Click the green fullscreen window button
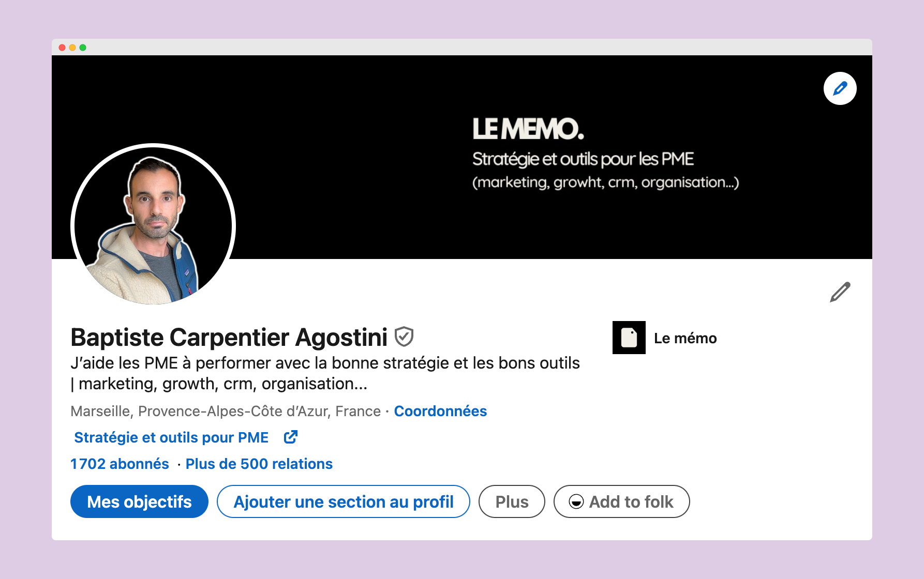924x579 pixels. click(83, 48)
